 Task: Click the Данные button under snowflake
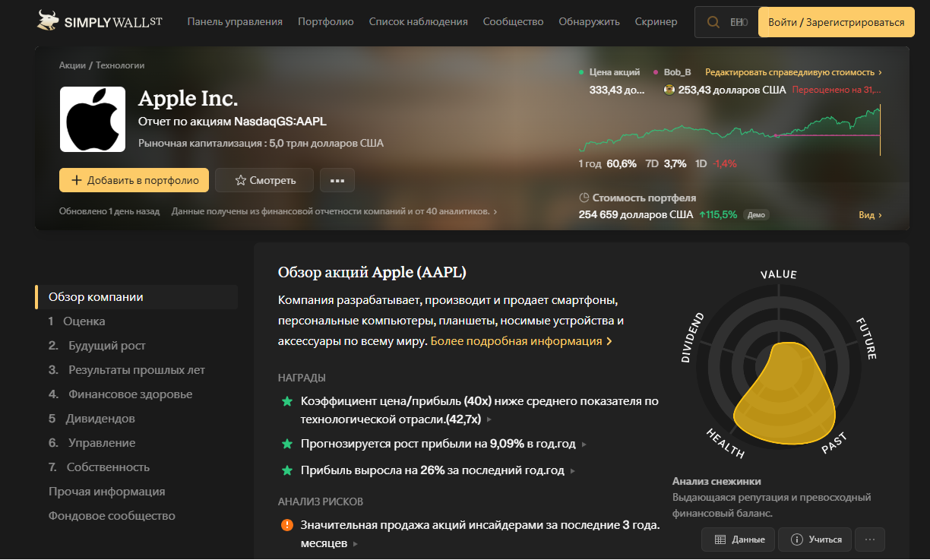click(739, 539)
